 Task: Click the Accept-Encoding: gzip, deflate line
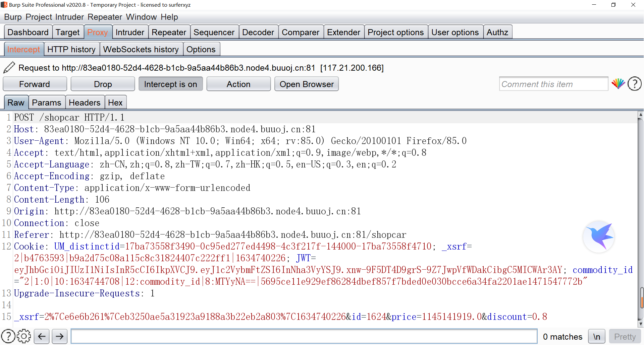coord(90,176)
